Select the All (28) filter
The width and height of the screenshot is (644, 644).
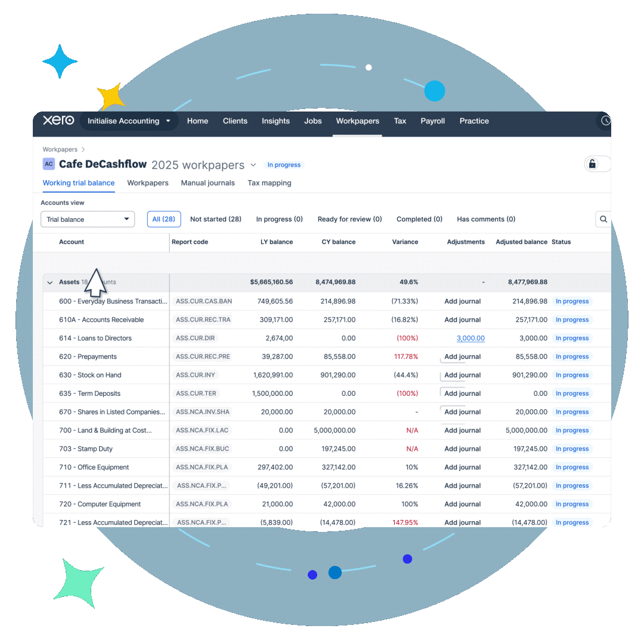(x=163, y=219)
